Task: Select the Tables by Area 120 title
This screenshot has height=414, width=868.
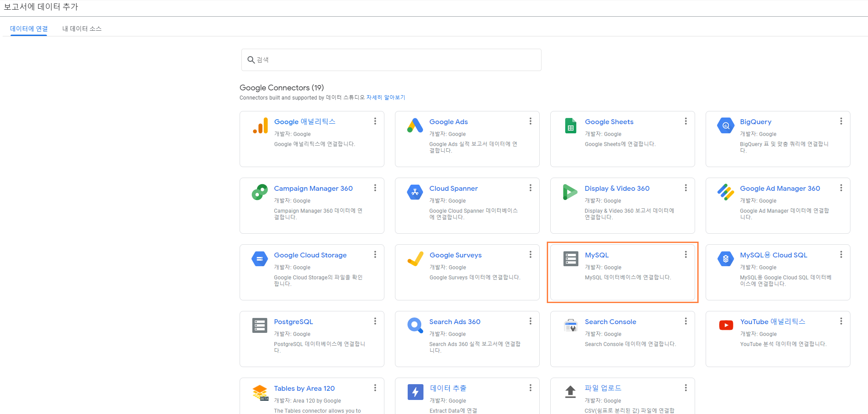Action: 305,388
